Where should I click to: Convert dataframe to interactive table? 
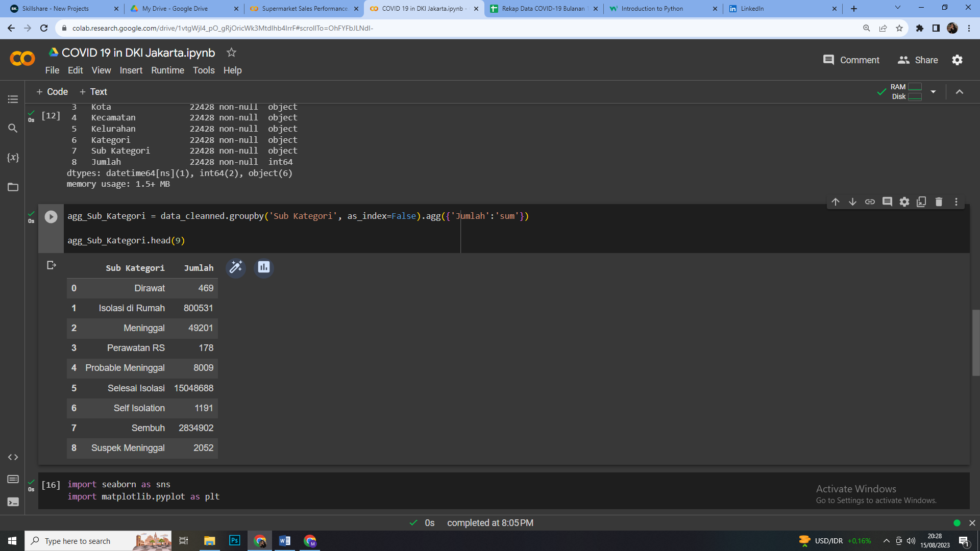[236, 267]
